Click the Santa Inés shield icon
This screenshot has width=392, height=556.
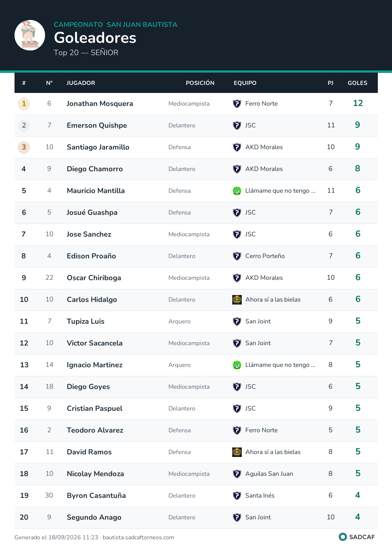tap(237, 496)
